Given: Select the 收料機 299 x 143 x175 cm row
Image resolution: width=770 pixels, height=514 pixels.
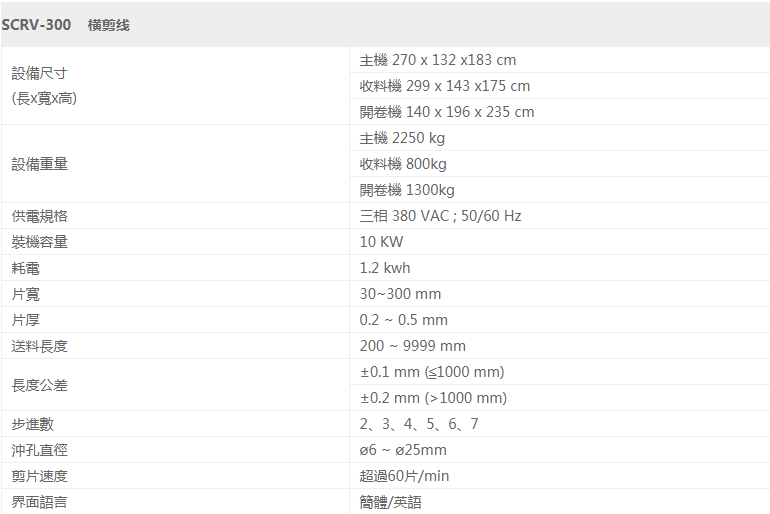Looking at the screenshot, I should 560,86.
